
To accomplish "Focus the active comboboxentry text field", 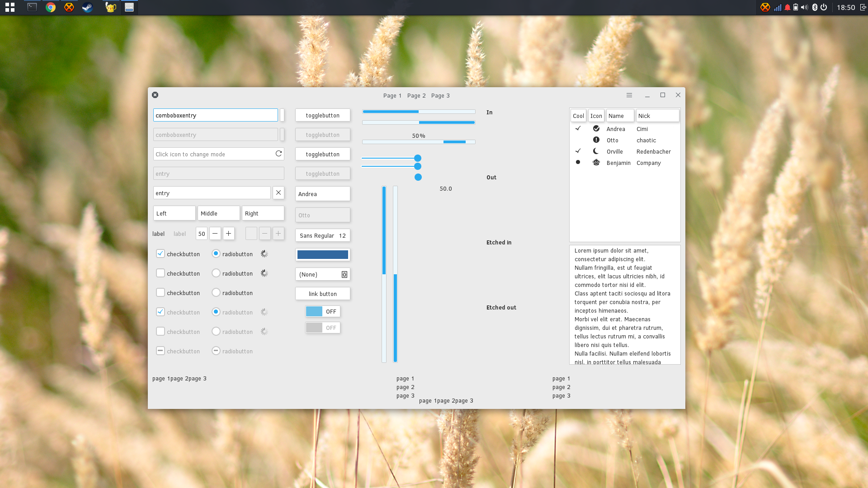I will click(x=216, y=115).
